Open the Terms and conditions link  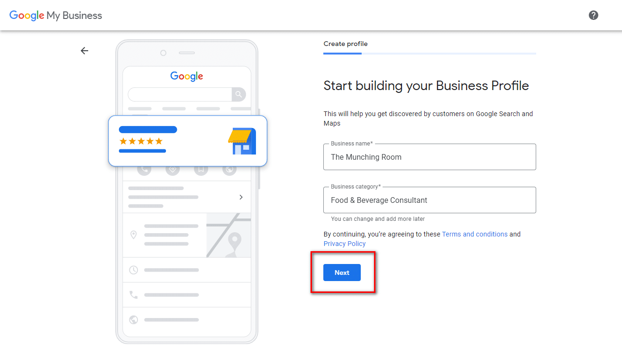pyautogui.click(x=475, y=234)
